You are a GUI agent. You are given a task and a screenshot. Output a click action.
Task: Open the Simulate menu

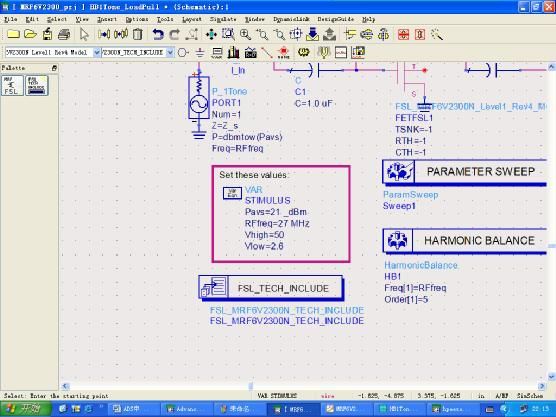pyautogui.click(x=223, y=19)
